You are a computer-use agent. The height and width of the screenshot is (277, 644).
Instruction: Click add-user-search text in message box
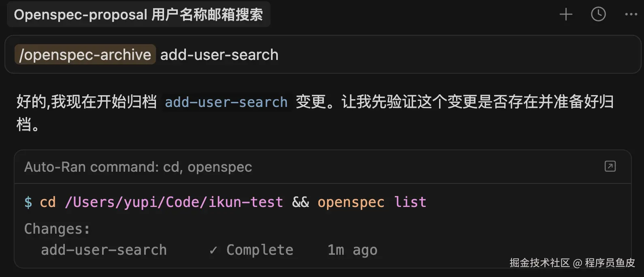tap(219, 55)
